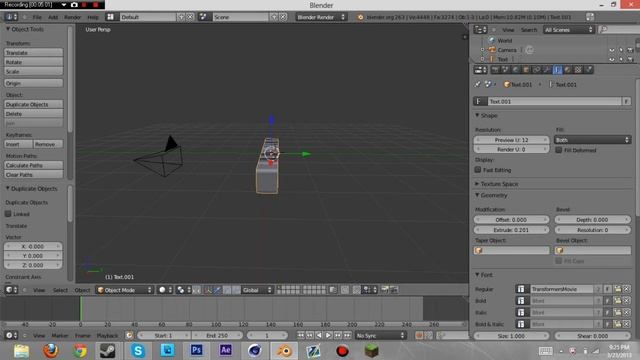Open Steam from the Windows taskbar

(x=108, y=351)
